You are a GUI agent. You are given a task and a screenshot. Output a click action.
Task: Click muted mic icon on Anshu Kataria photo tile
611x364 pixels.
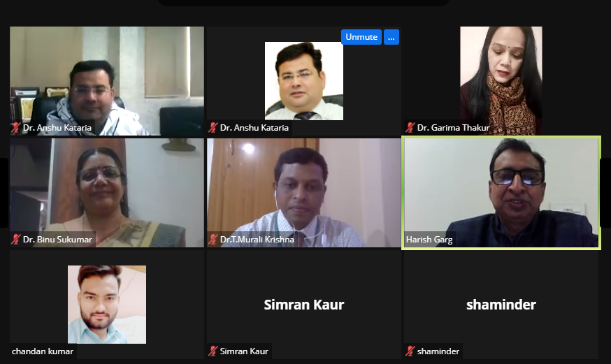[213, 128]
